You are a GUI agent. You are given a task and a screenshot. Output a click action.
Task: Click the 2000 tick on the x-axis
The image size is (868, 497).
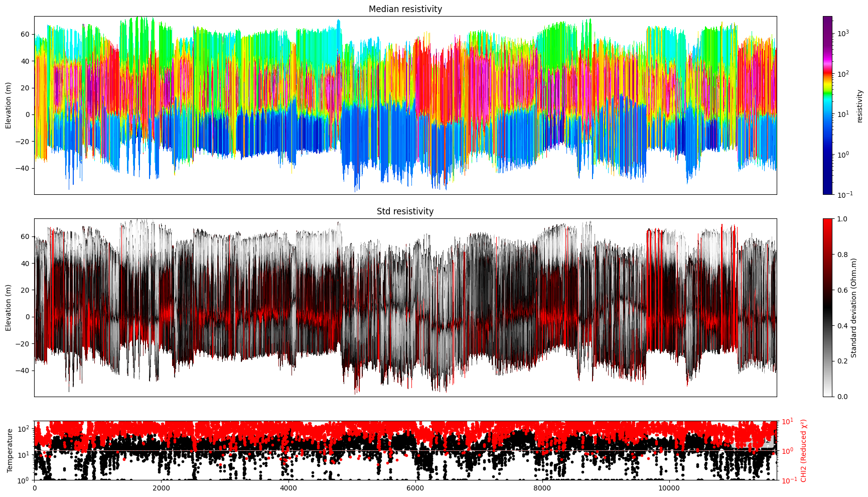161,488
